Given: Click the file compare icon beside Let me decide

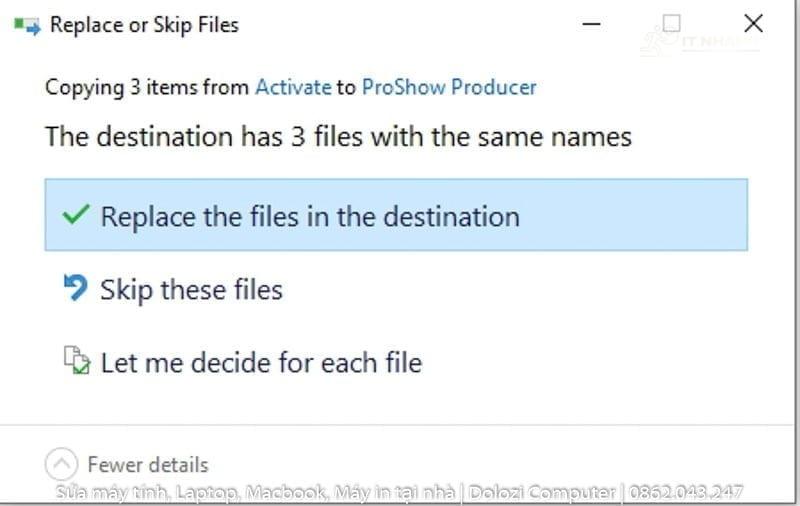Looking at the screenshot, I should pyautogui.click(x=76, y=360).
